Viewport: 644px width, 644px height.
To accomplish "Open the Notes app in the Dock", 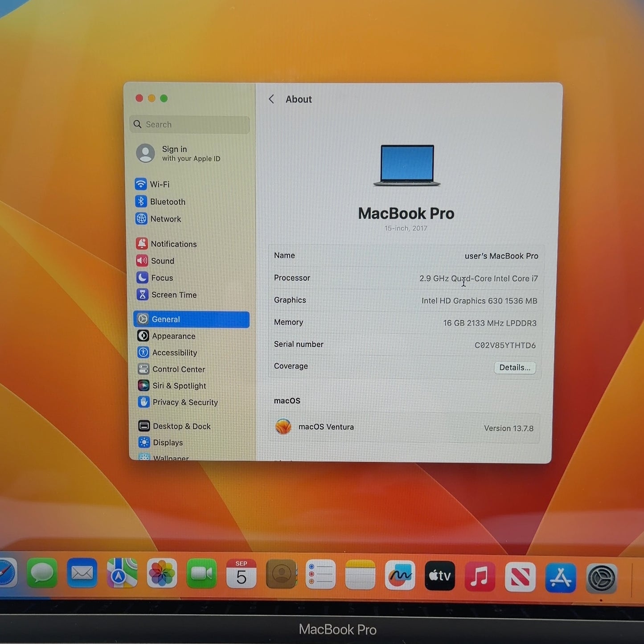I will click(x=360, y=575).
